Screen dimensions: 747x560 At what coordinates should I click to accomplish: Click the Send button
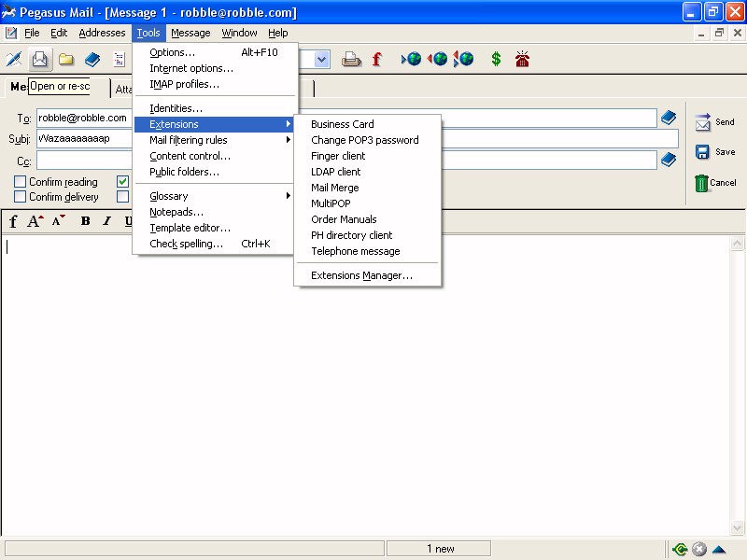(x=714, y=122)
